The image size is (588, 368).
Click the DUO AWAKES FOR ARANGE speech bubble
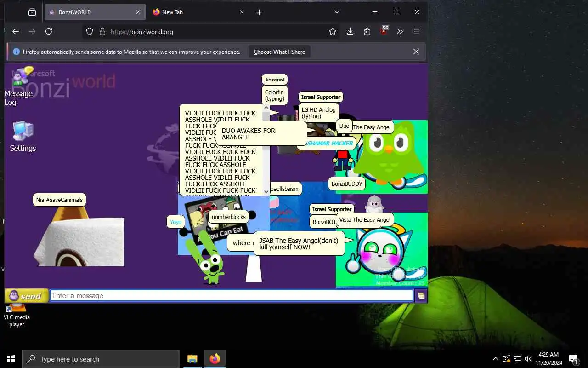pos(261,133)
